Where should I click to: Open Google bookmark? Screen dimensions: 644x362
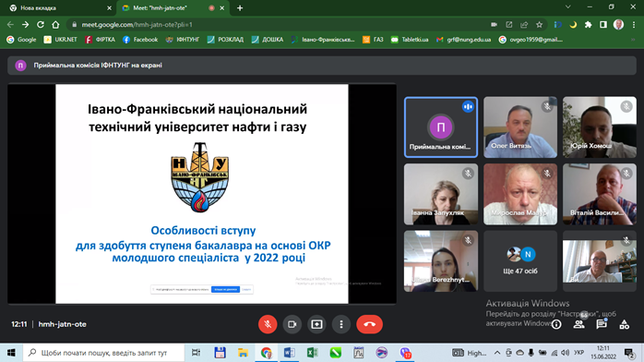pos(22,40)
